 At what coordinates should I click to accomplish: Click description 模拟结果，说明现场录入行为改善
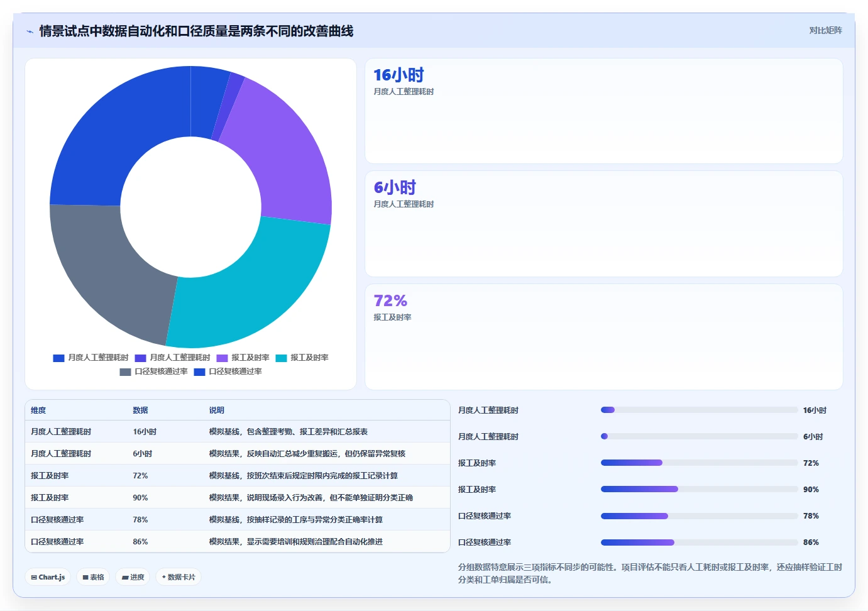pos(311,498)
